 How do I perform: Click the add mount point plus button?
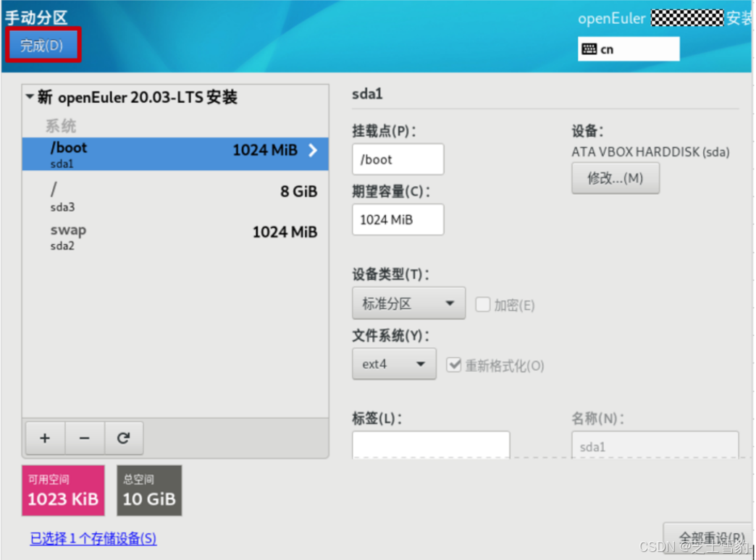tap(45, 438)
